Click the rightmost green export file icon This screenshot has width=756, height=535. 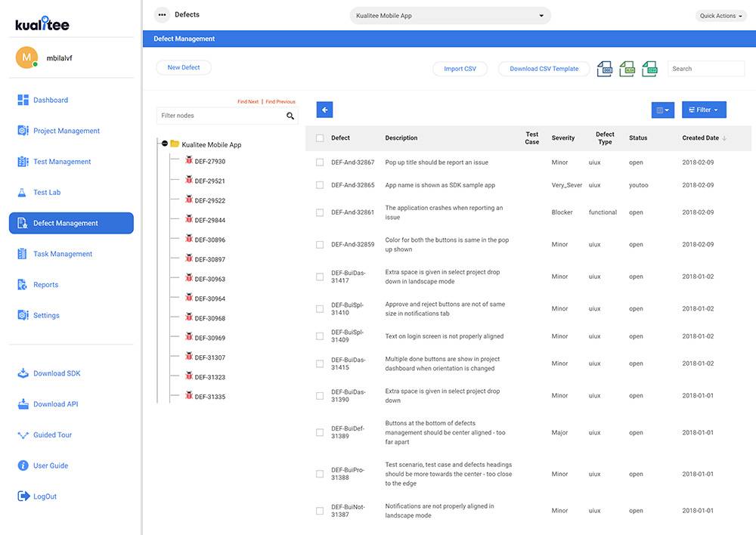coord(649,69)
